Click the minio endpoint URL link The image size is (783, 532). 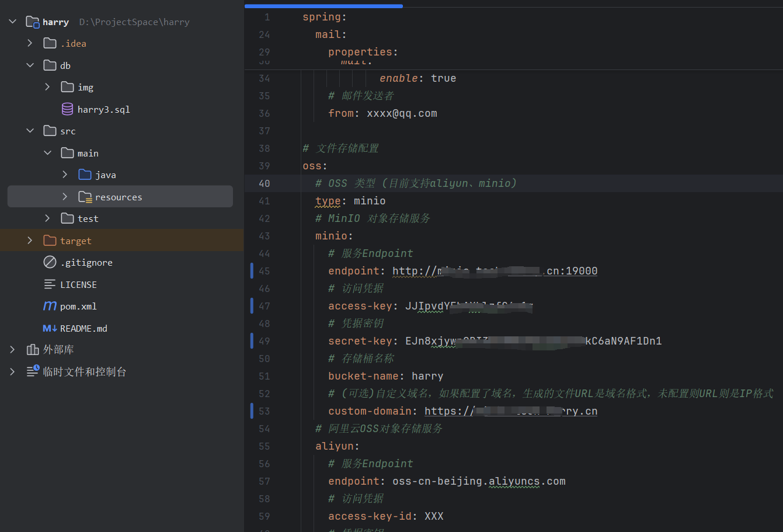tap(495, 271)
